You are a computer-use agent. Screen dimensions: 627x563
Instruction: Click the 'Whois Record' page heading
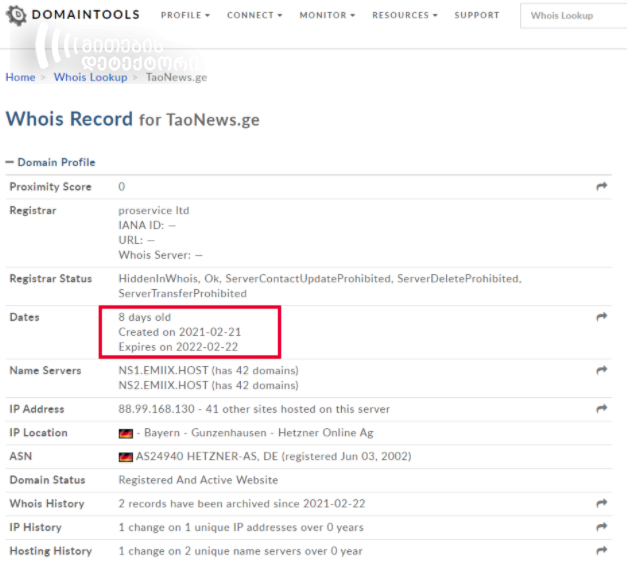tap(69, 119)
